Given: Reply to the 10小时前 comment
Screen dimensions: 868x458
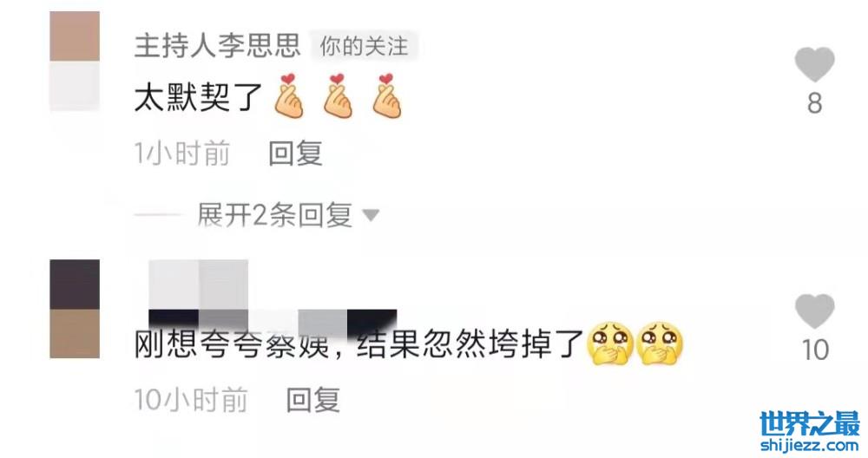Looking at the screenshot, I should (x=312, y=399).
